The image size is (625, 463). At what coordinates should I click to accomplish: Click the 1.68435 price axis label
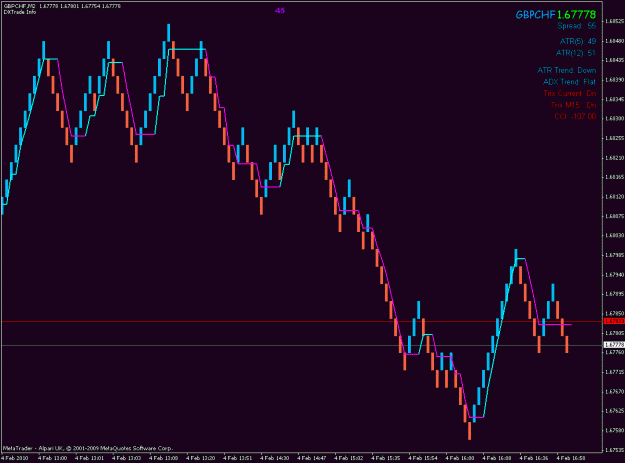click(x=614, y=60)
